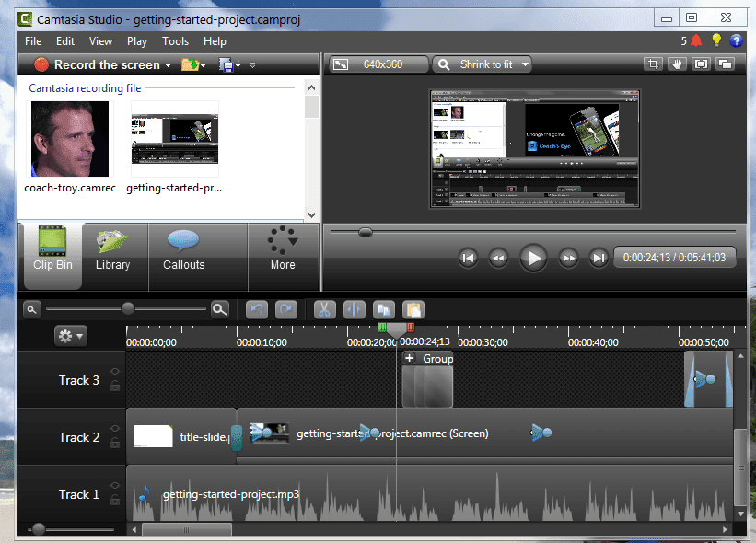Open the Play menu
756x543 pixels.
pos(137,41)
